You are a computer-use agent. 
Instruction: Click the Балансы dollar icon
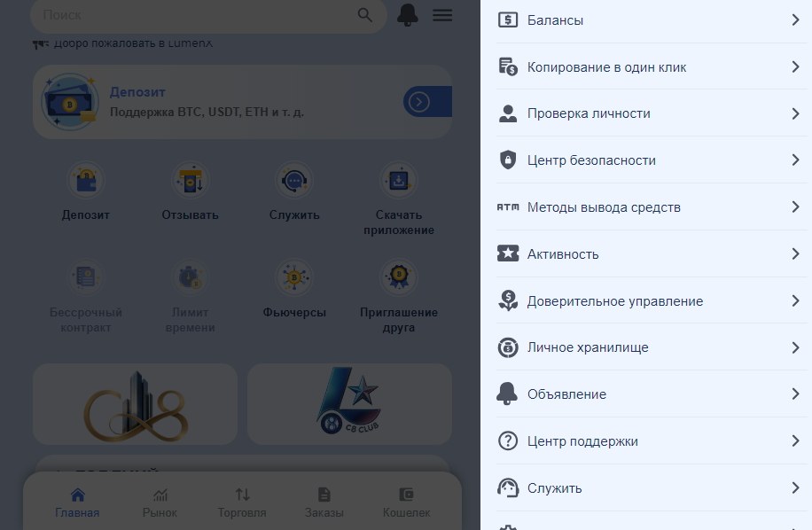tap(508, 20)
